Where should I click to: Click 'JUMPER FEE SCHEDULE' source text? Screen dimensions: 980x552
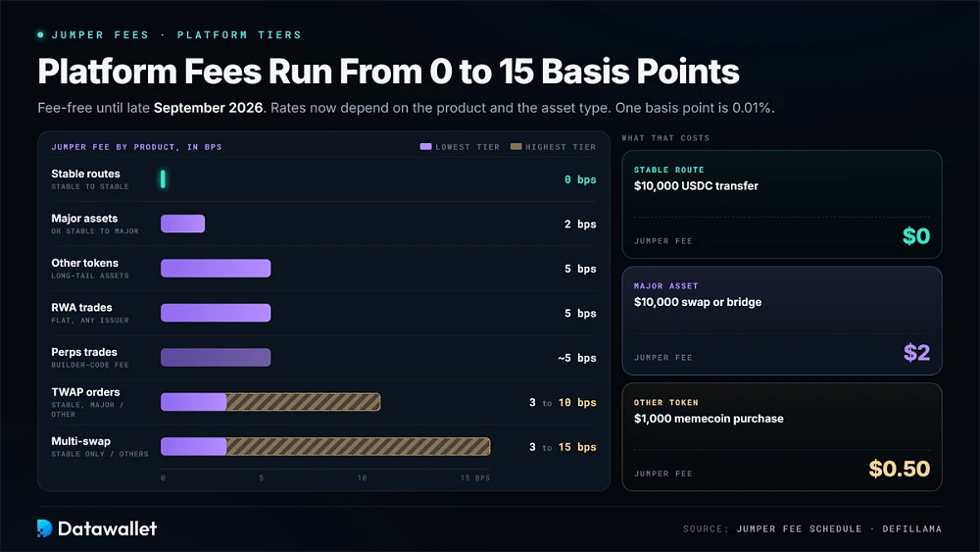pyautogui.click(x=799, y=528)
